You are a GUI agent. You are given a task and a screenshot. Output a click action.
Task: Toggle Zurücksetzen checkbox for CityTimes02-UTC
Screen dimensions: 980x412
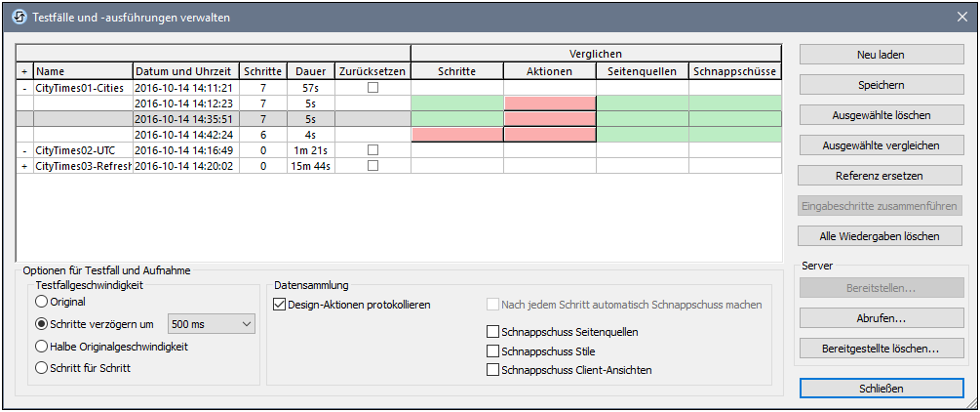point(373,149)
